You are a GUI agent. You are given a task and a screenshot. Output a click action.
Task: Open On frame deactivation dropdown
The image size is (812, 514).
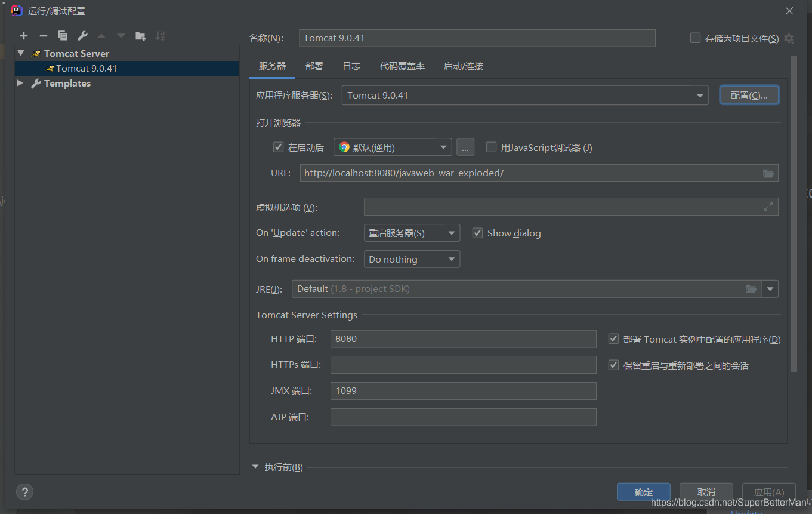412,259
